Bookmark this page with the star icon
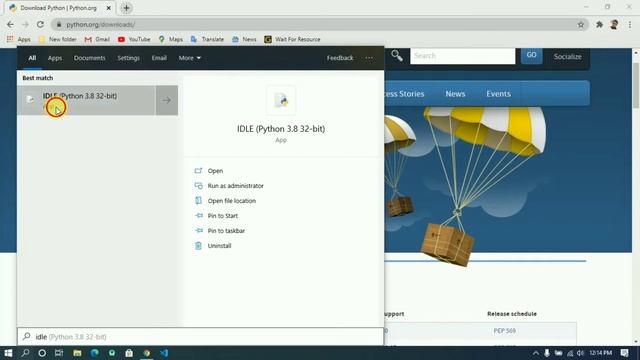640x360 pixels. point(580,24)
